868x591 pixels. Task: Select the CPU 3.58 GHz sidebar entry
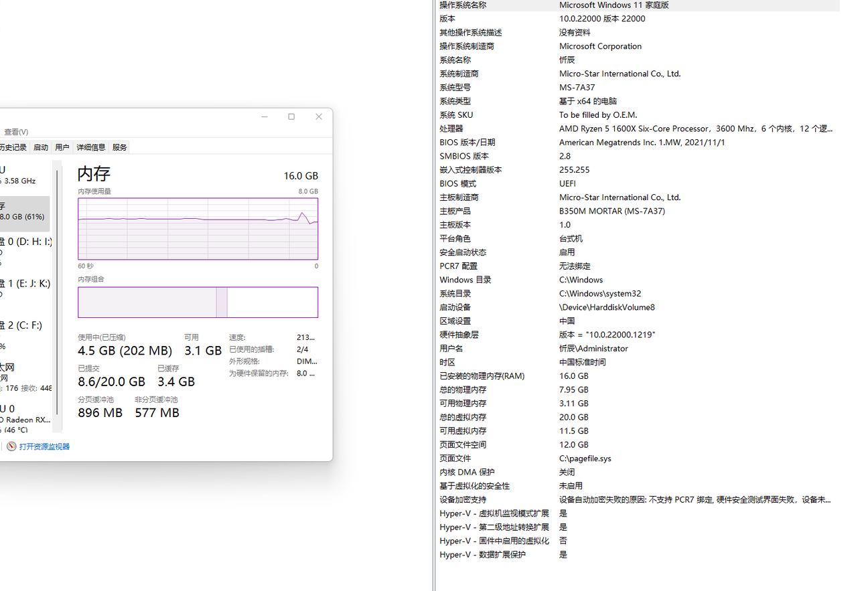(x=25, y=175)
